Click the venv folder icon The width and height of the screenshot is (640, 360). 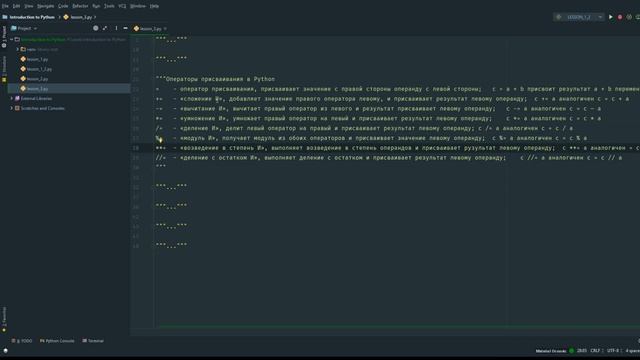point(23,49)
